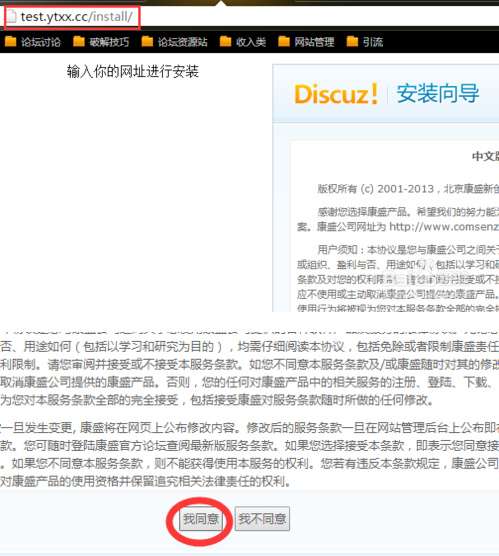Expand the 论坛资源站 bookmarks menu label
The width and height of the screenshot is (499, 556).
click(183, 42)
